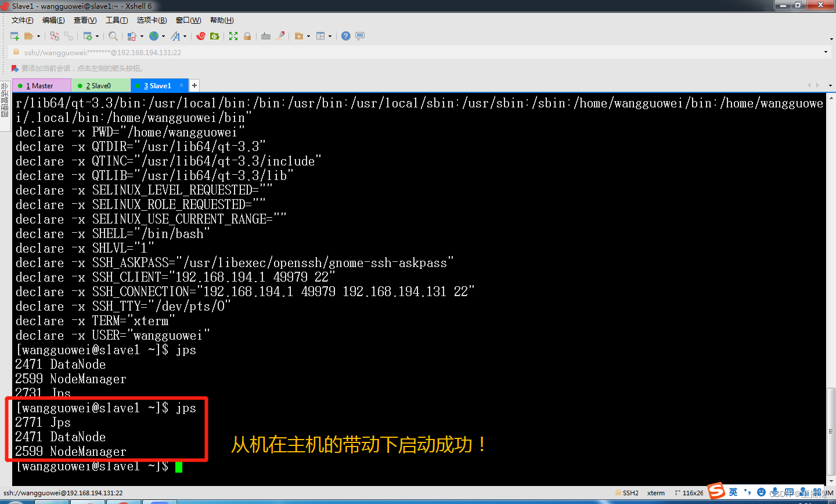
Task: Launch Xftp green icon
Action: click(x=215, y=36)
